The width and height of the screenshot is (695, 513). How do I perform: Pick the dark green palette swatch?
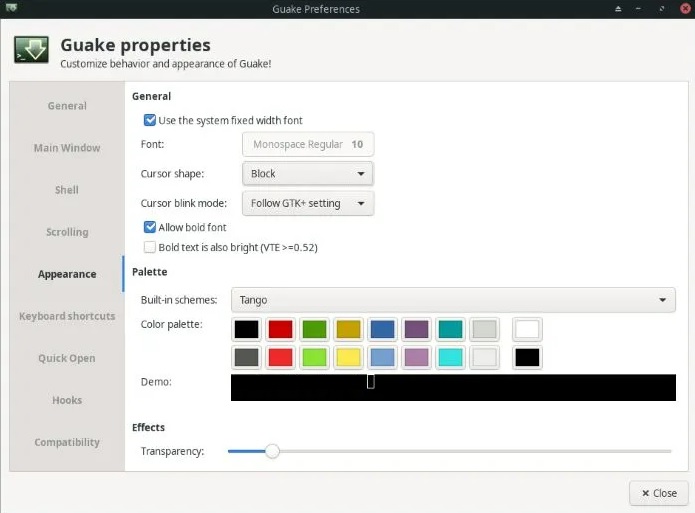tap(314, 329)
